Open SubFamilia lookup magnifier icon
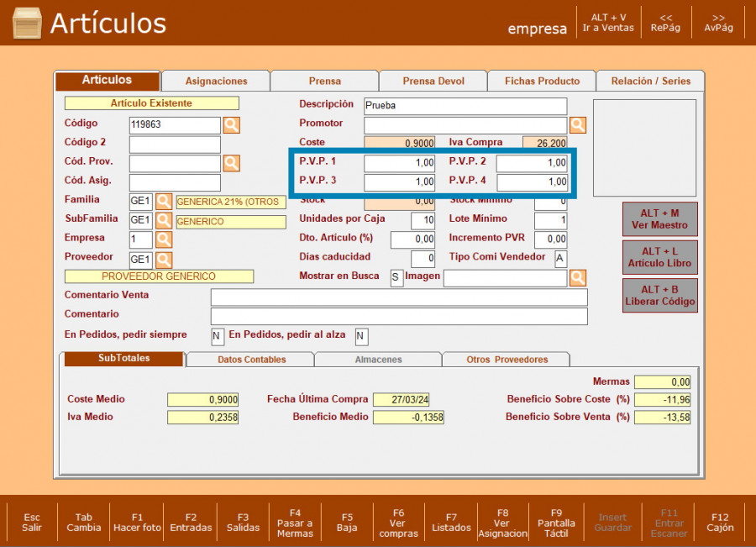Image resolution: width=756 pixels, height=547 pixels. click(x=164, y=221)
